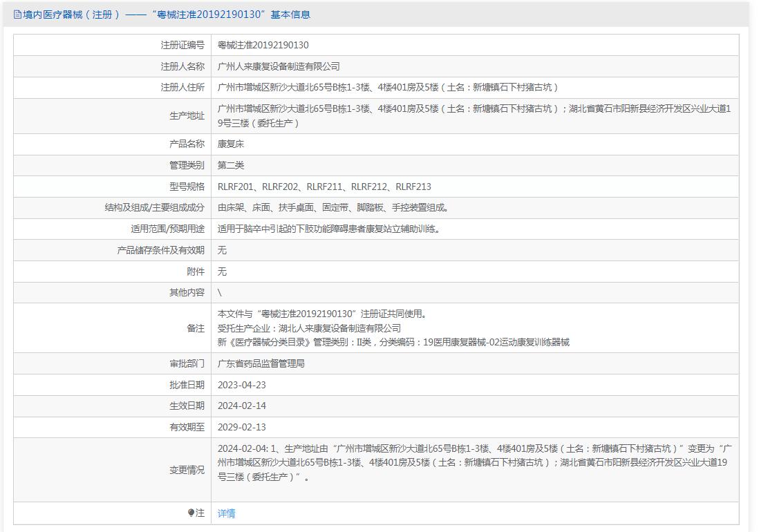The height and width of the screenshot is (532, 768).
Task: Click the 产品名称 label
Action: click(x=187, y=144)
